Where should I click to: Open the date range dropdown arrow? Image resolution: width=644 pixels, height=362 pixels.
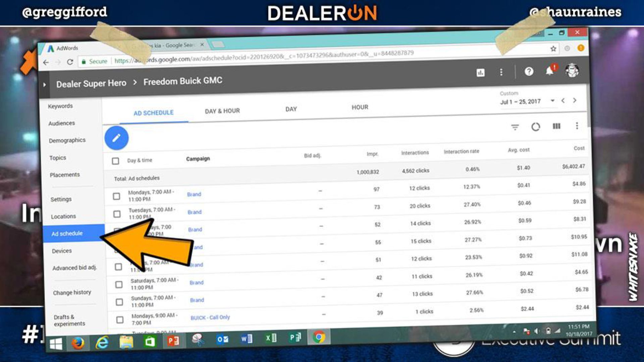pos(552,101)
